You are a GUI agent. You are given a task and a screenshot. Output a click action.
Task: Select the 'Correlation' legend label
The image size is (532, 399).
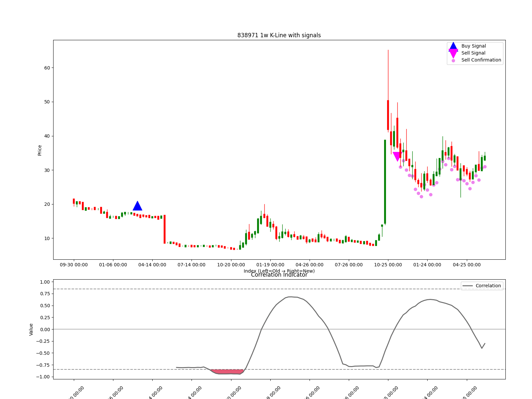click(488, 286)
